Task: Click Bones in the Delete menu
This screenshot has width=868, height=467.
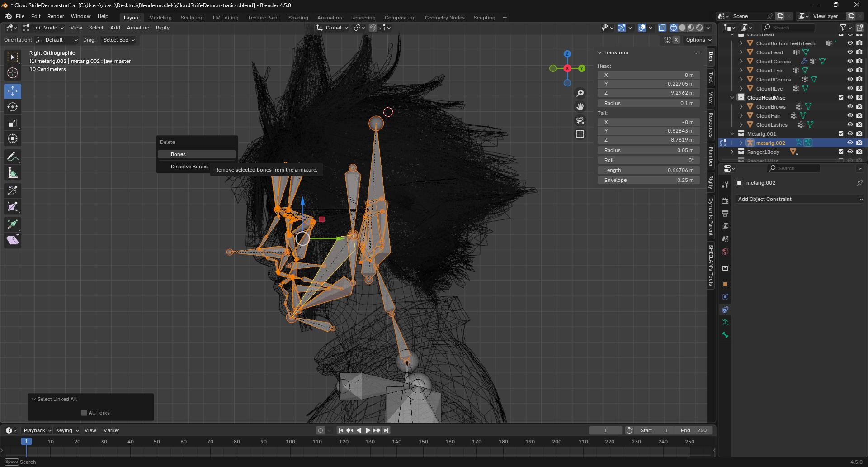Action: point(197,154)
